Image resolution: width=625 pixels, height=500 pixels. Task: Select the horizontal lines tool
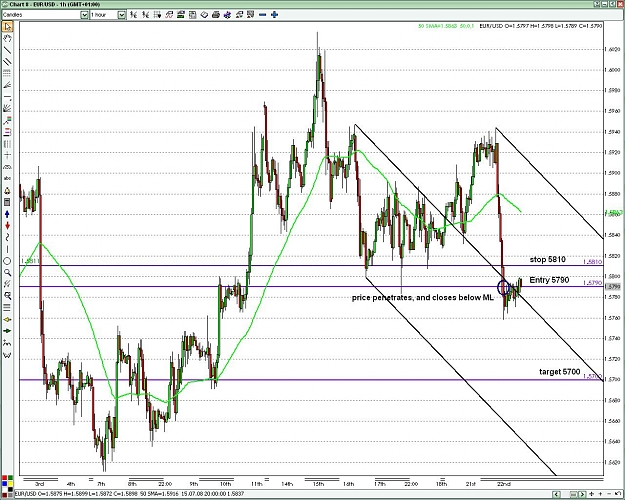pos(7,307)
